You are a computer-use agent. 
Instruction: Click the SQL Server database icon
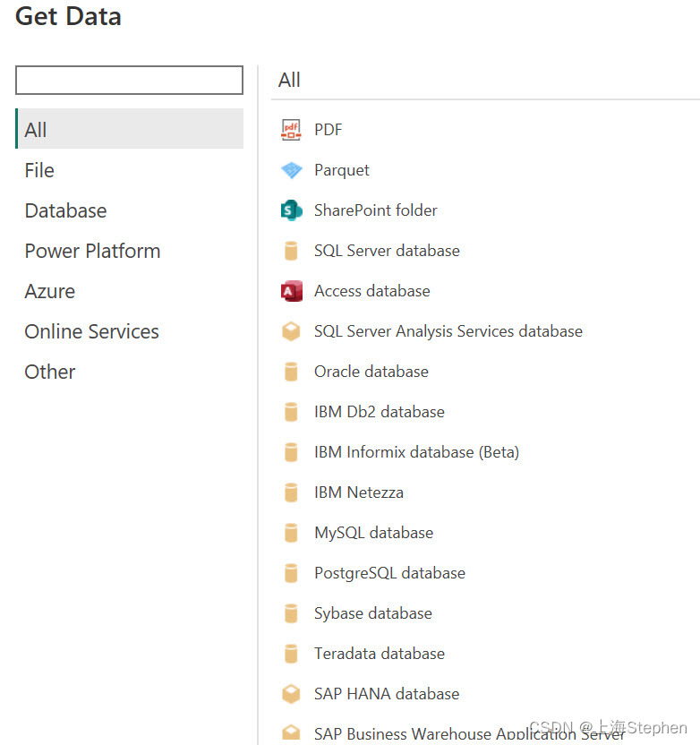tap(291, 251)
